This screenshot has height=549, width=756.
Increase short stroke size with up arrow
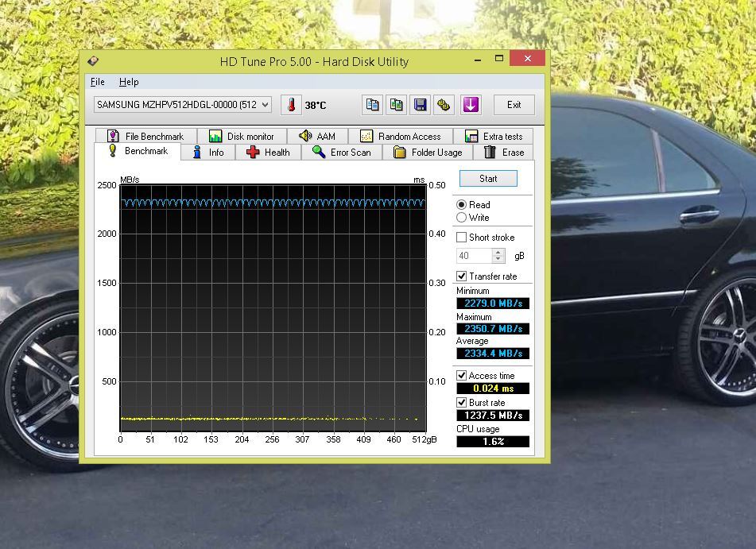coord(498,253)
